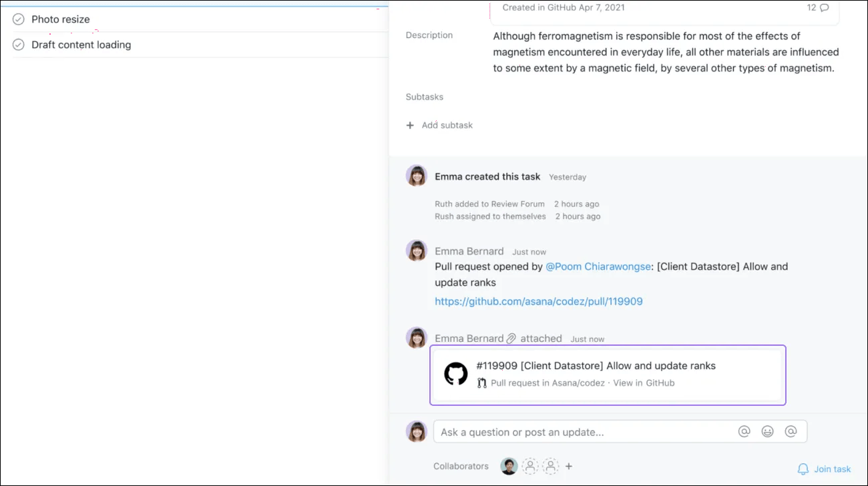Screen dimensions: 868x486
Task: Add a collaborator with the plus icon
Action: [568, 465]
